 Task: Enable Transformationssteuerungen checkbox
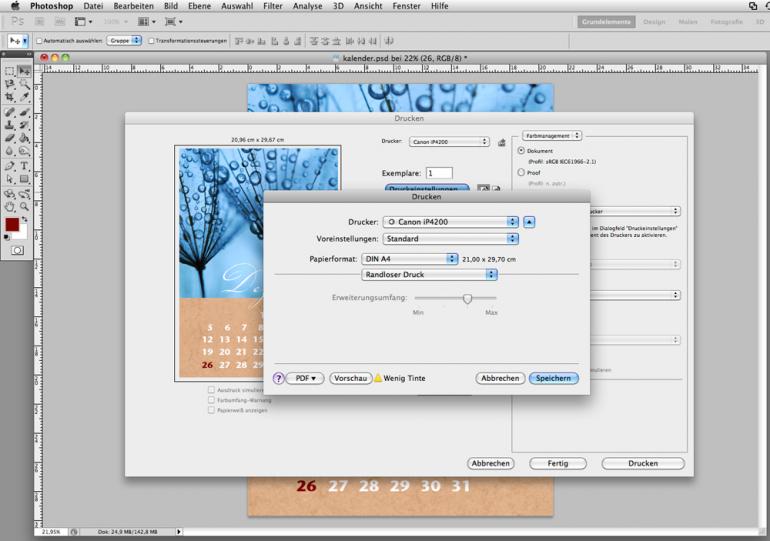pyautogui.click(x=151, y=41)
